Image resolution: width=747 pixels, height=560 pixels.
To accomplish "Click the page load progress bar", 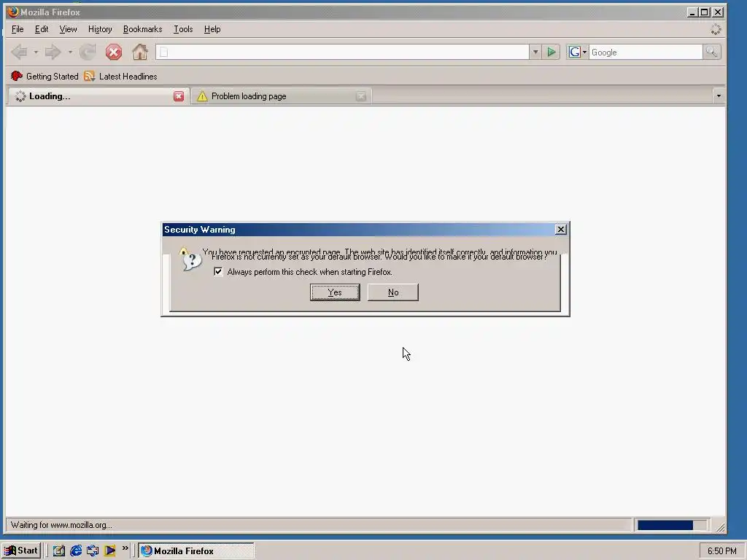I will point(672,525).
